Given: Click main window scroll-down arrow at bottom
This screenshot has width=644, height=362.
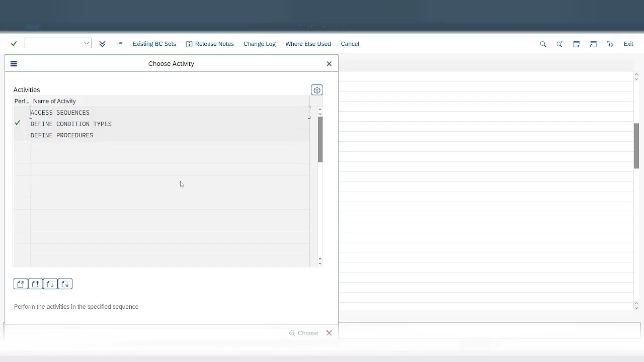Looking at the screenshot, I should click(636, 307).
